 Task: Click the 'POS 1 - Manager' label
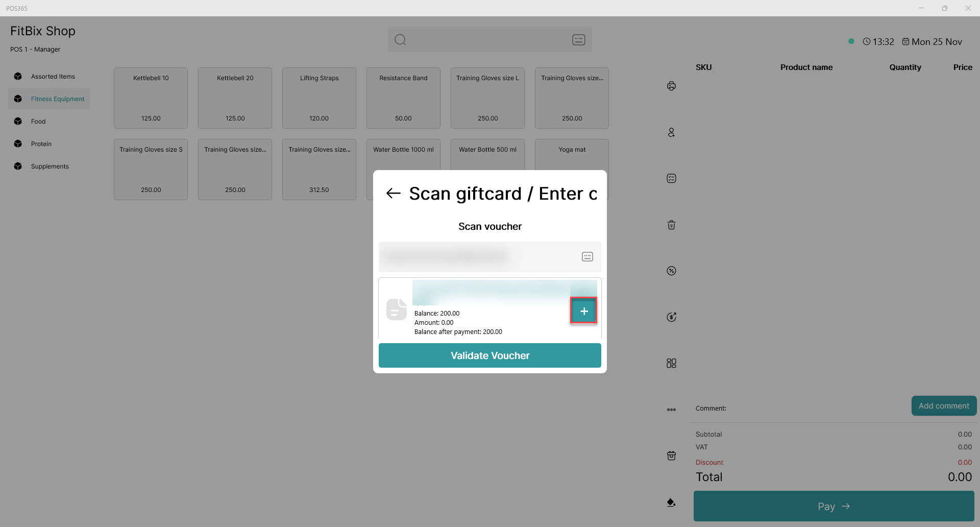pyautogui.click(x=35, y=50)
